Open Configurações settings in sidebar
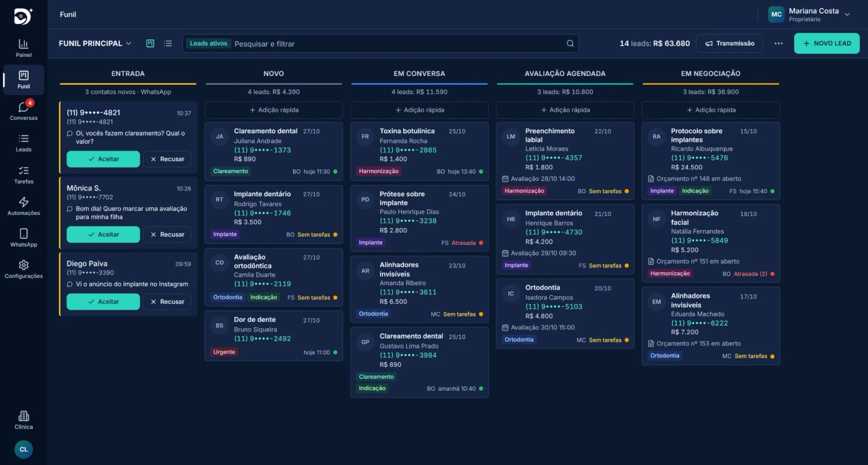This screenshot has height=465, width=868. (23, 269)
